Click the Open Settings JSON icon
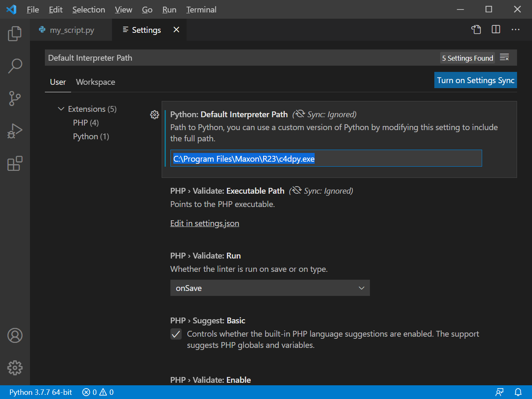 [476, 30]
